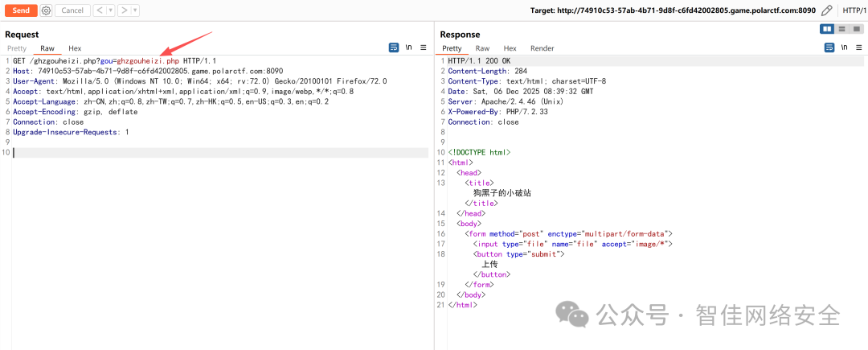
Task: Open Request panel hamburger options menu
Action: pyautogui.click(x=424, y=47)
